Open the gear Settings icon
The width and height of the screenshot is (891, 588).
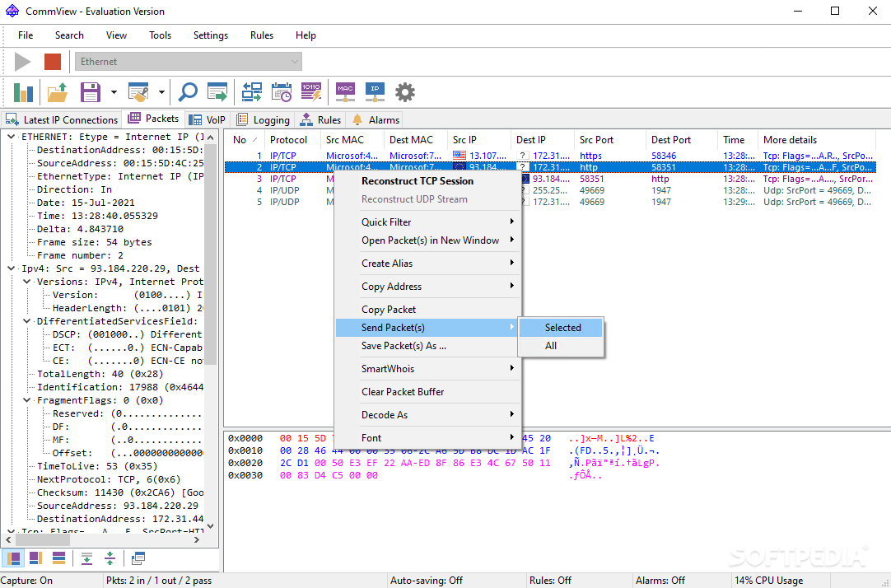pos(405,92)
